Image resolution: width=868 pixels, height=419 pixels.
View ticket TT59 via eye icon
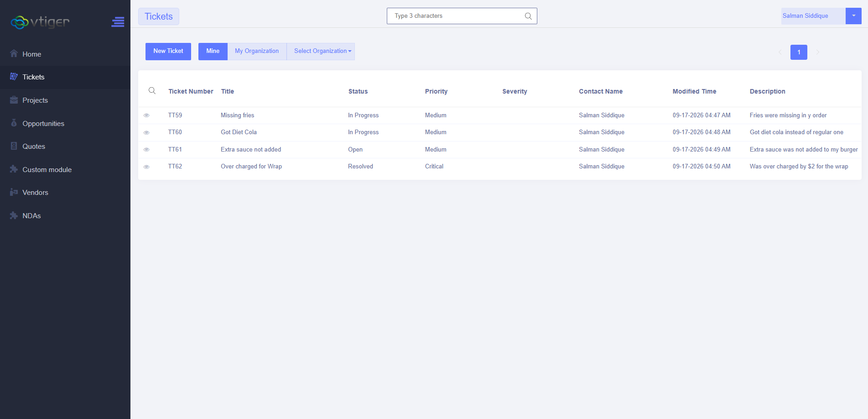[146, 115]
